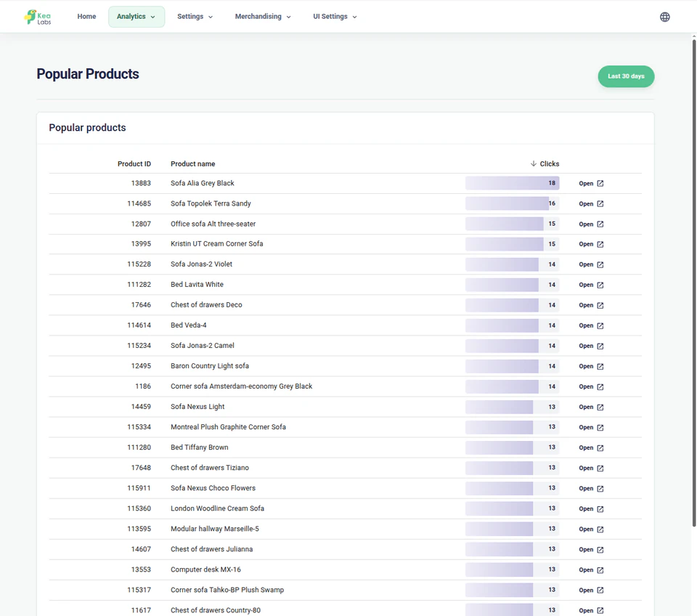
Task: Click the page vertical scrollbar
Action: (694, 283)
